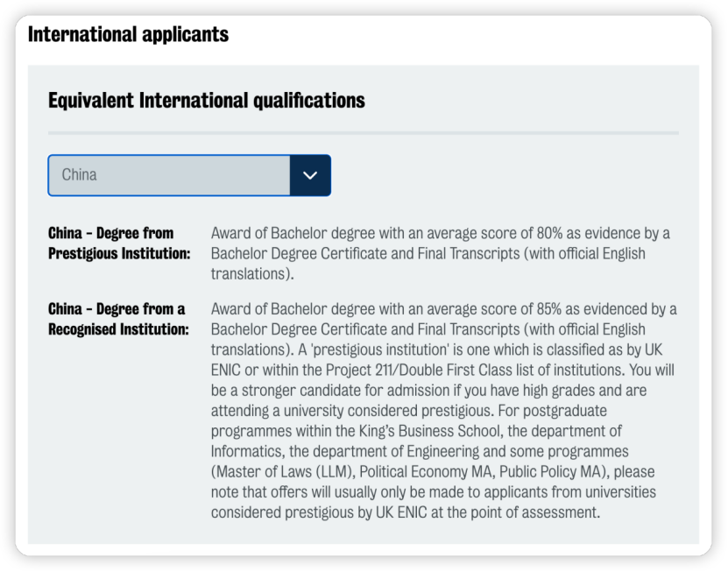Image resolution: width=728 pixels, height=572 pixels.
Task: Click 'translations).' ending the Prestigious Institution paragraph
Action: [x=252, y=274]
